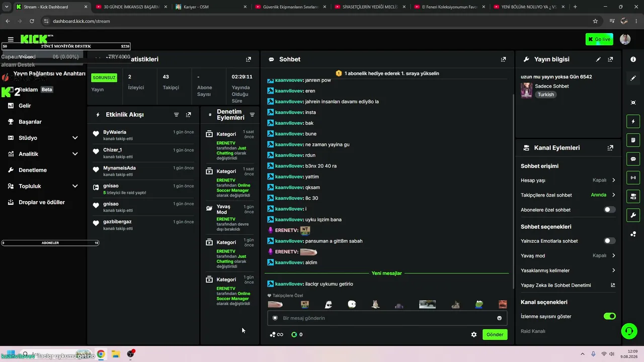Viewport: 644px width, 362px height.
Task: Toggle the note icon in right sidebar
Action: 633,140
